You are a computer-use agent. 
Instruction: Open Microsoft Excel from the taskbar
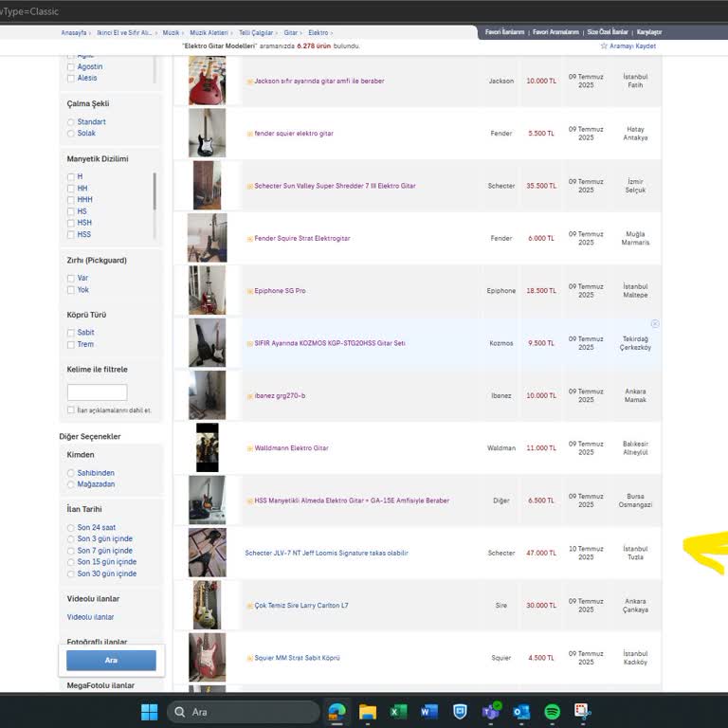tap(398, 712)
